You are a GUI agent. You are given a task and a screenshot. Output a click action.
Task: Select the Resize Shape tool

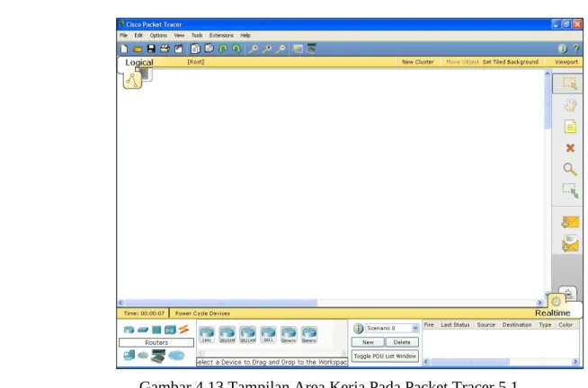click(570, 190)
